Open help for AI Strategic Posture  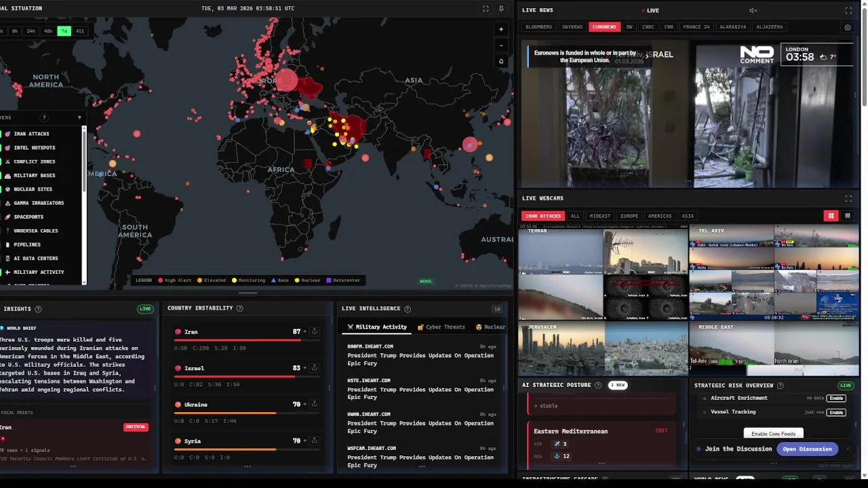[x=598, y=385]
